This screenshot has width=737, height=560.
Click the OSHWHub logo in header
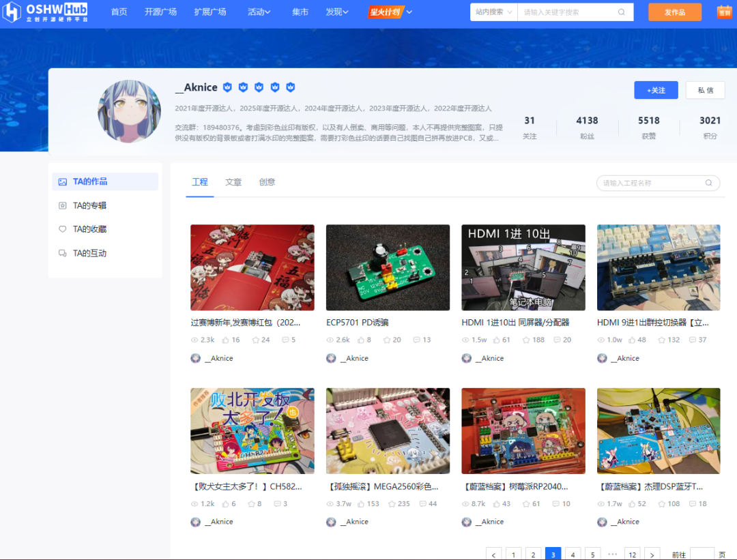click(x=47, y=12)
